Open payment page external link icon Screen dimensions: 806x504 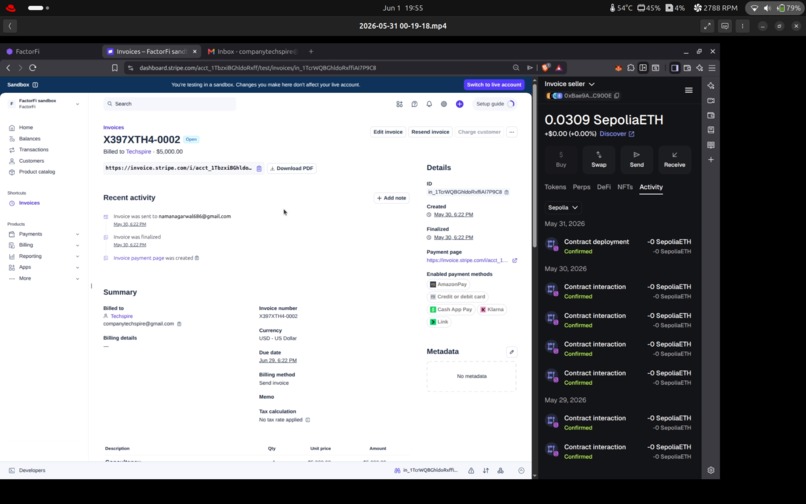pyautogui.click(x=515, y=260)
